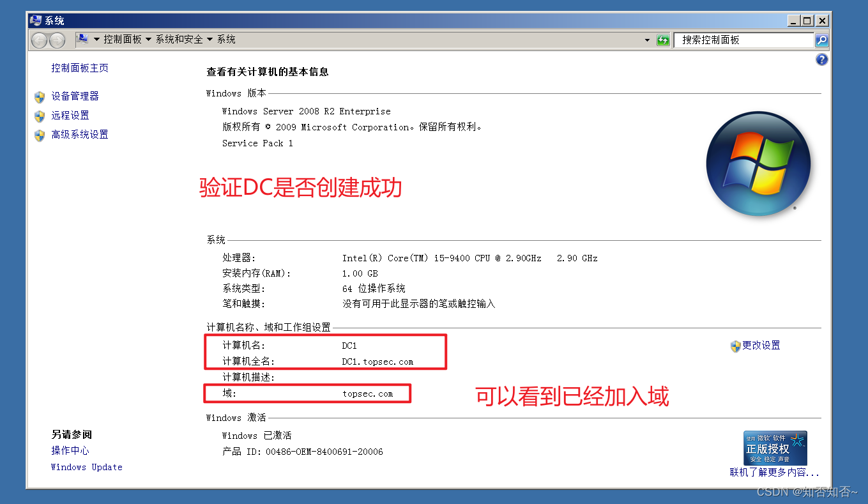The width and height of the screenshot is (868, 504).
Task: Click the 64 位操作系统 system type value
Action: pos(374,289)
